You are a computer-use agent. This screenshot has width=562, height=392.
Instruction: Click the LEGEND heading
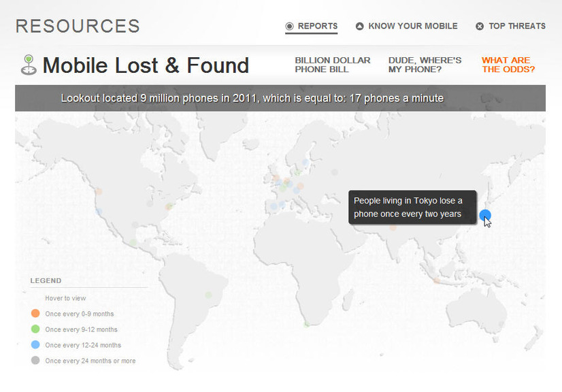[46, 280]
